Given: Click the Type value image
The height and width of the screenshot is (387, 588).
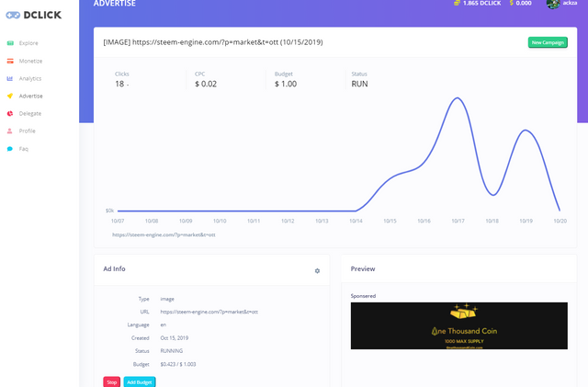Looking at the screenshot, I should tap(167, 299).
